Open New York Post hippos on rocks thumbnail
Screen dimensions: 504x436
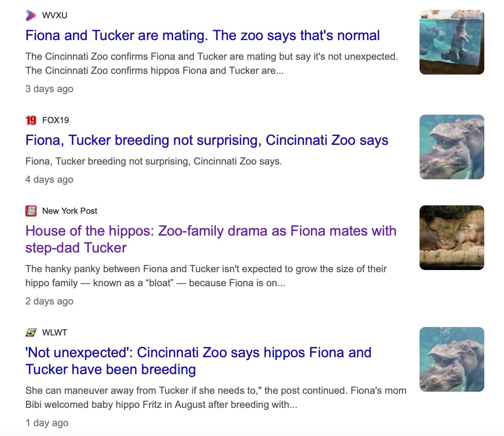tap(452, 238)
